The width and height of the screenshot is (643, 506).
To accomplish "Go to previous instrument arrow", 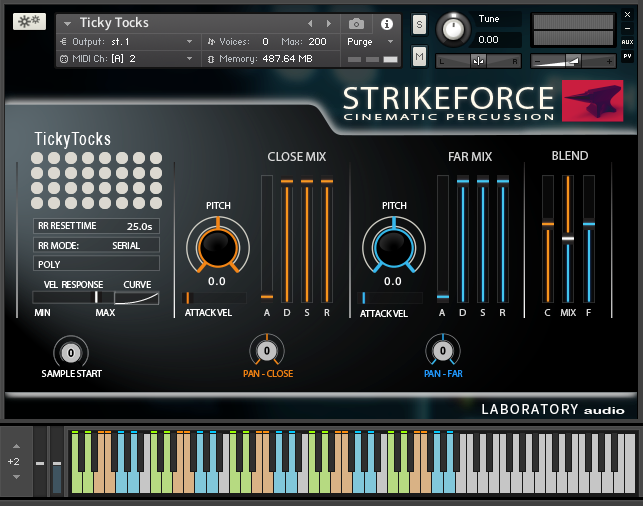I will (x=310, y=24).
